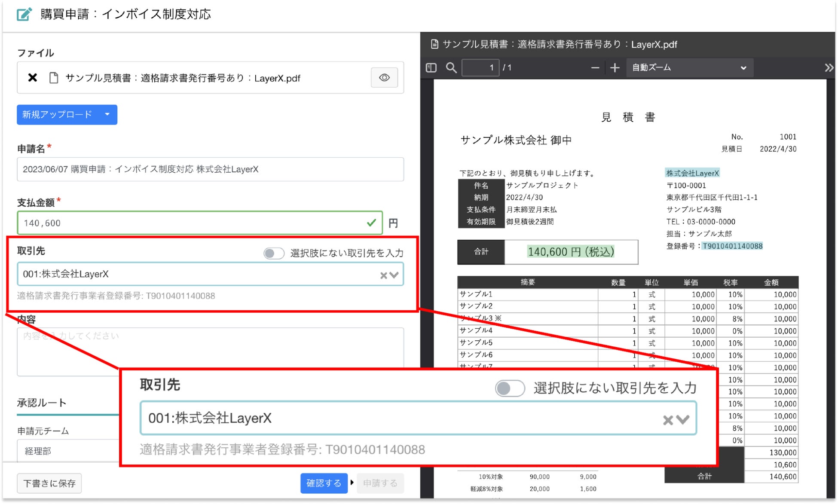Viewport: 838px width, 504px height.
Task: Toggle 選択肢にない取引先を入力 switch
Action: [x=274, y=254]
